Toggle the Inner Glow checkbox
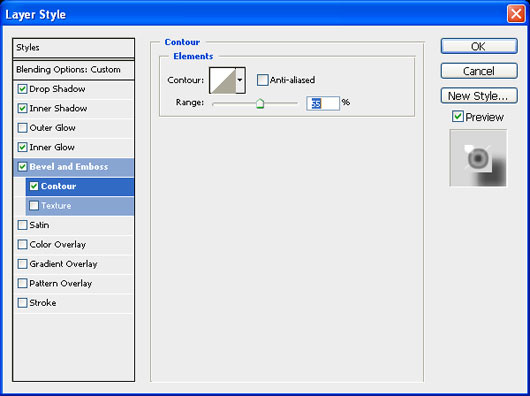The width and height of the screenshot is (530, 396). pos(22,147)
